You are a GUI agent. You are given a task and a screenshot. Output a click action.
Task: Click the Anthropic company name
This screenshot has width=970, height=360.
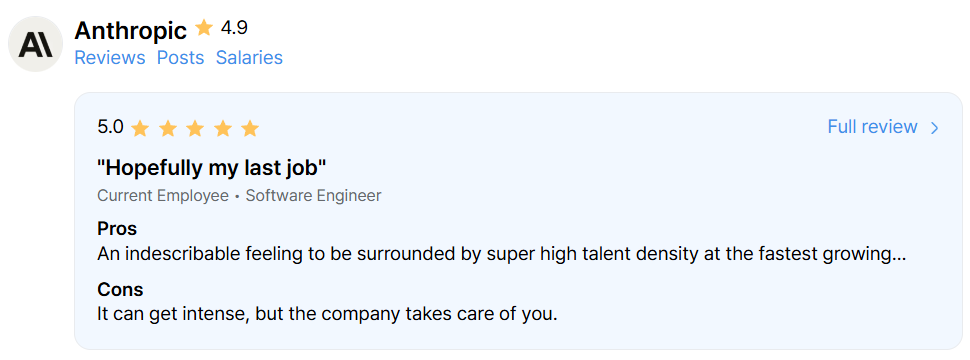[131, 30]
